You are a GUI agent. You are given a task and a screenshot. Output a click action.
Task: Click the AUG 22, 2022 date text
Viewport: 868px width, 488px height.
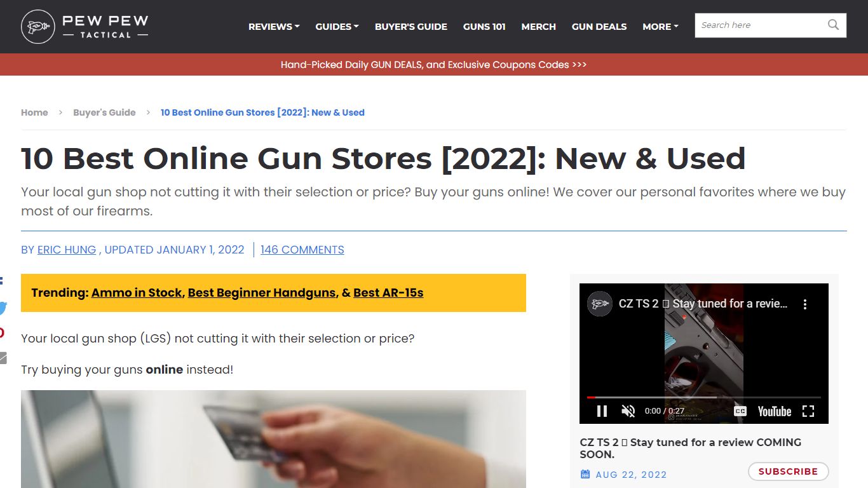point(632,475)
